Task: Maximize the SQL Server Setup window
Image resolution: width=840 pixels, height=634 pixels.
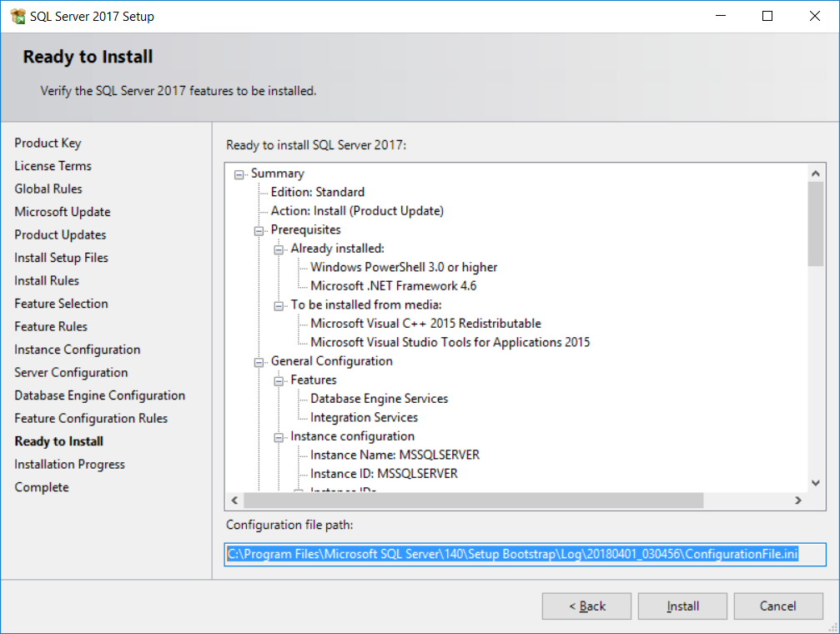Action: coord(767,16)
